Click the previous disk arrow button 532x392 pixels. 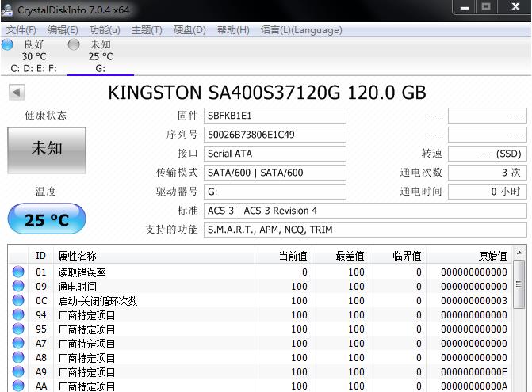click(16, 93)
